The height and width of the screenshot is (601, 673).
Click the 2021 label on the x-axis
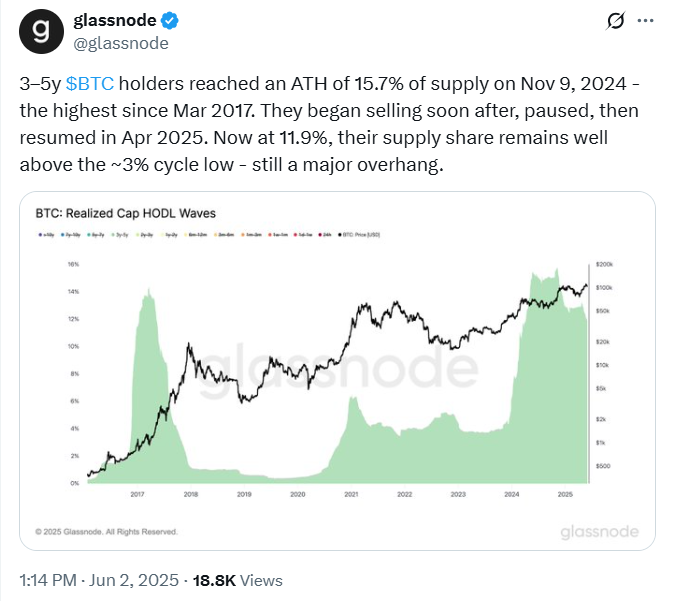click(350, 495)
